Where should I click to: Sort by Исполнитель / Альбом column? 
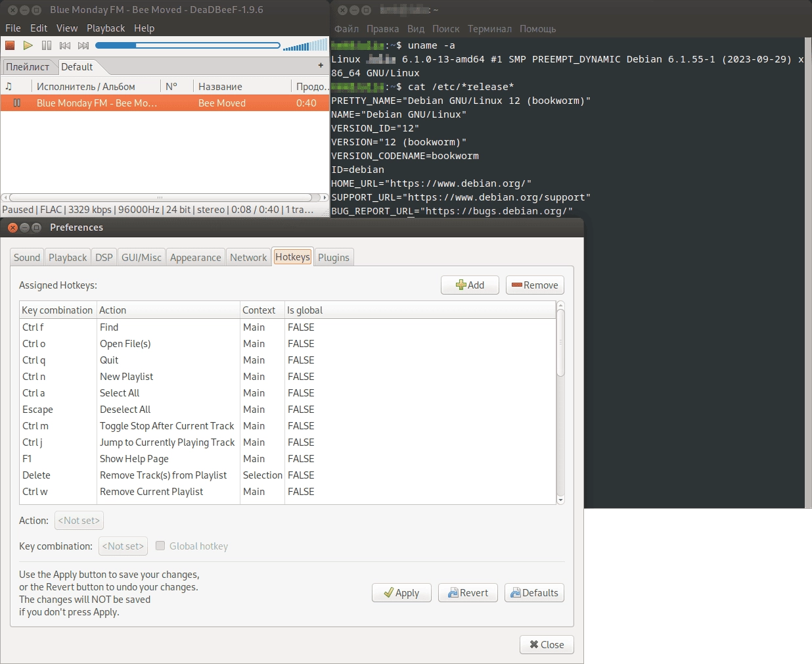coord(96,86)
